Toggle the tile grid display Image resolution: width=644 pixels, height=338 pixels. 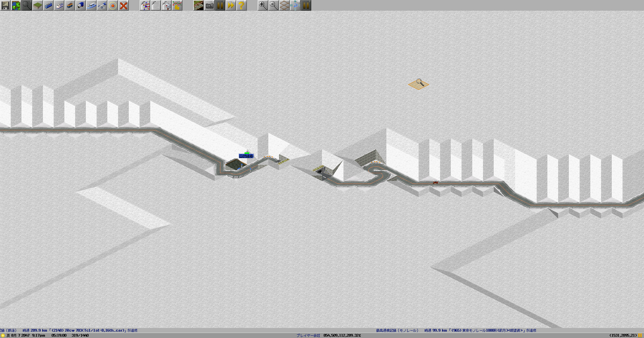click(x=284, y=5)
